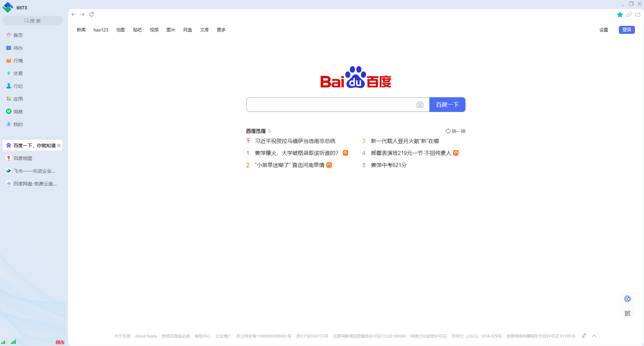
Task: Switch to the 飞书——先进企业 tab
Action: tap(33, 171)
